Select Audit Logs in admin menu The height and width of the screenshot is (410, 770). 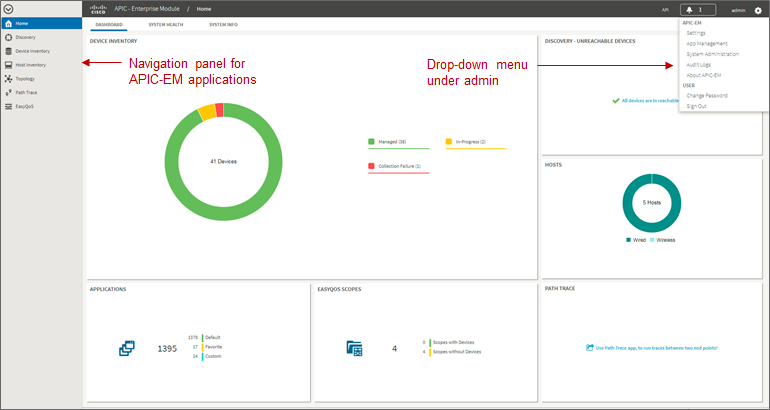[698, 65]
